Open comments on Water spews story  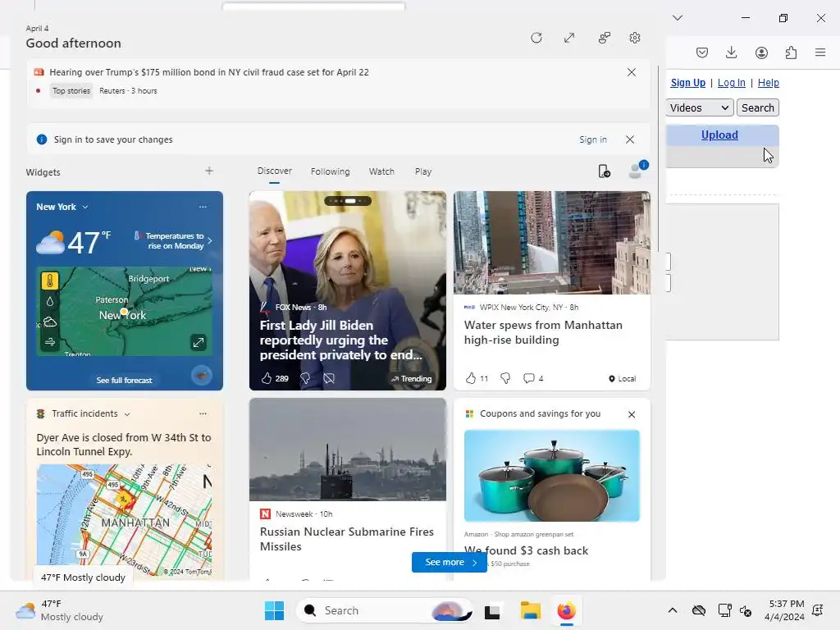pos(529,378)
